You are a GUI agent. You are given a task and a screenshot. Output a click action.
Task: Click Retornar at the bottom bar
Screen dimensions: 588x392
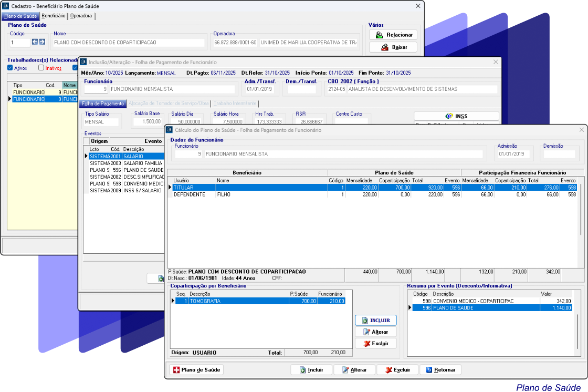pyautogui.click(x=440, y=370)
